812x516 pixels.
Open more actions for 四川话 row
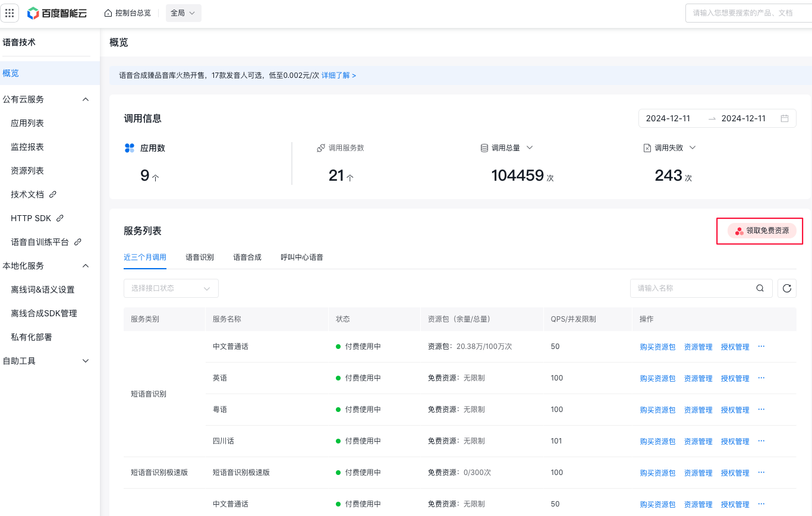[x=761, y=441]
